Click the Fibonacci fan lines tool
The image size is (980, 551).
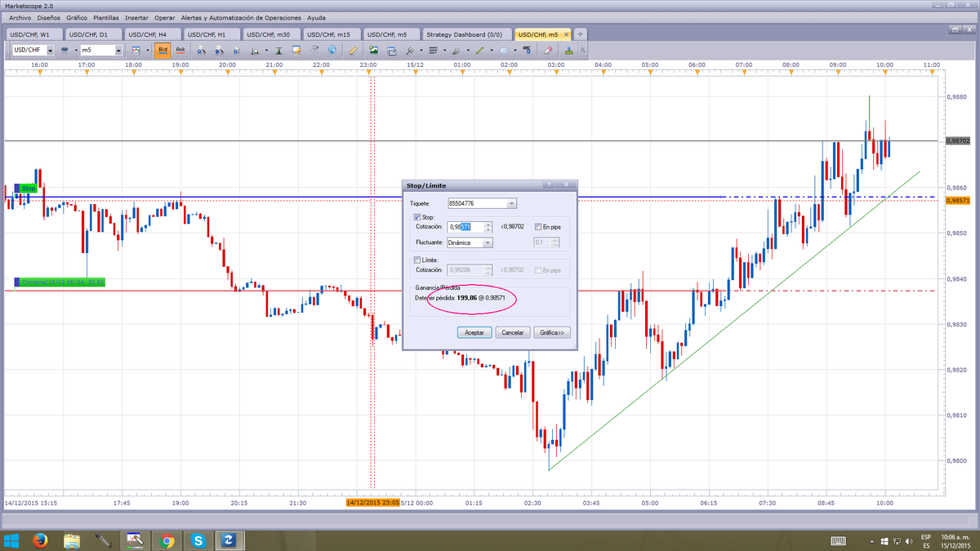coord(456,50)
